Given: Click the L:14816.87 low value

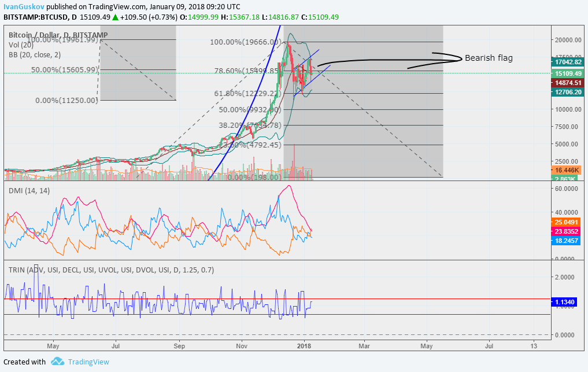Looking at the screenshot, I should pyautogui.click(x=280, y=17).
